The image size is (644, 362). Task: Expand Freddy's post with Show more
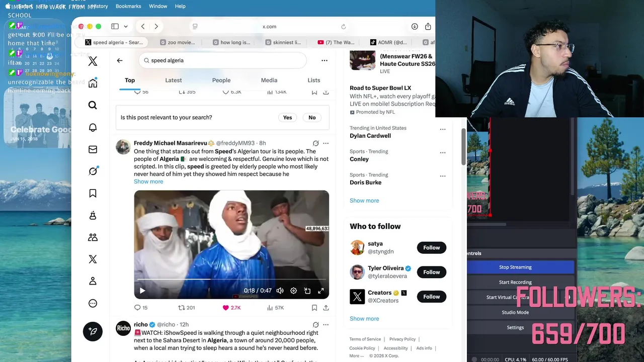[x=148, y=182]
